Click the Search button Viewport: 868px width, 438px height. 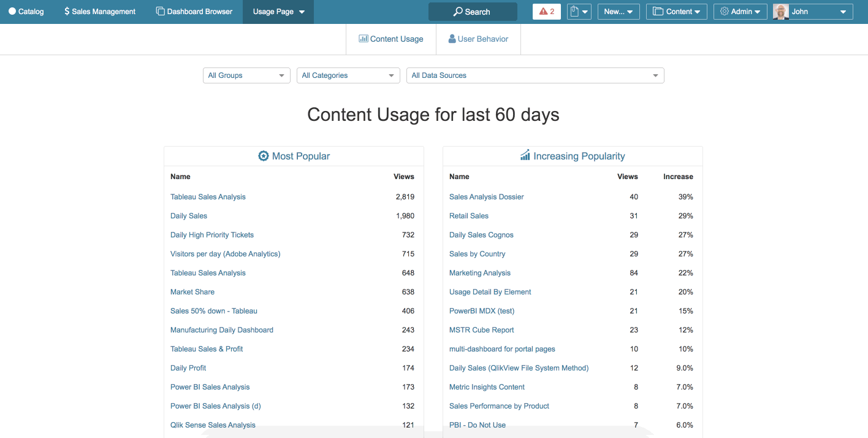click(473, 12)
